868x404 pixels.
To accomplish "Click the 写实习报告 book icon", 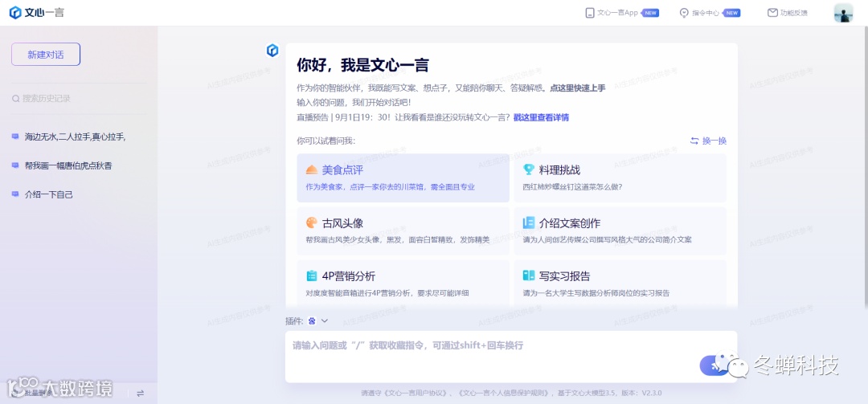I will pyautogui.click(x=529, y=275).
